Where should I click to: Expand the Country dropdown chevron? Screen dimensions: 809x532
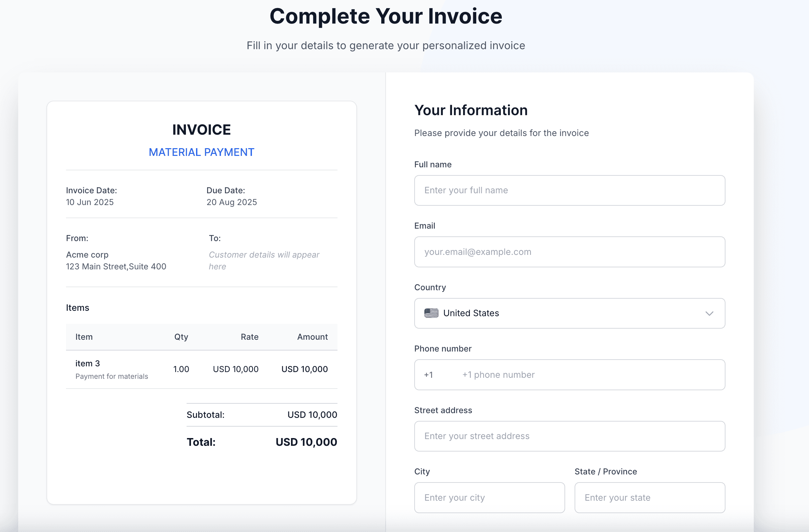coord(709,313)
